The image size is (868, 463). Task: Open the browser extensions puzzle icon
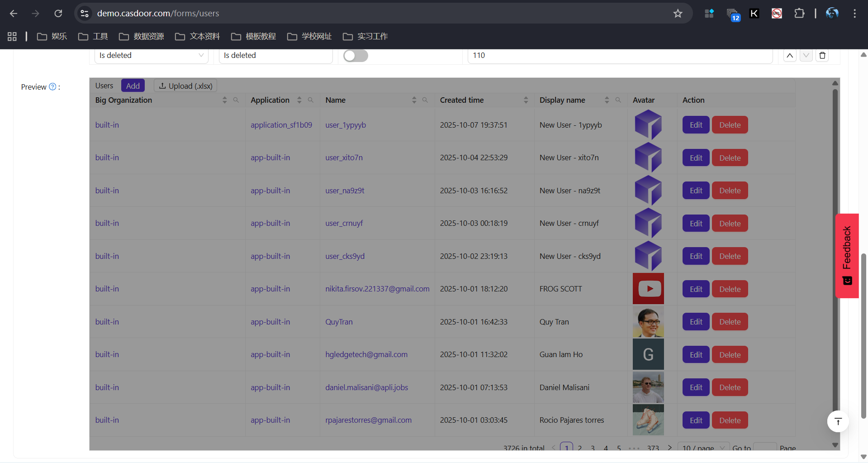point(799,13)
